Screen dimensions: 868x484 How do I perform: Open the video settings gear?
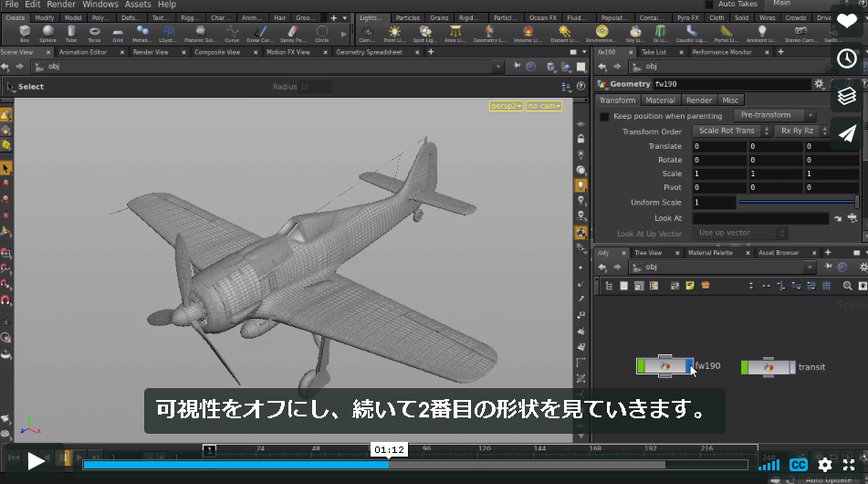click(x=824, y=465)
